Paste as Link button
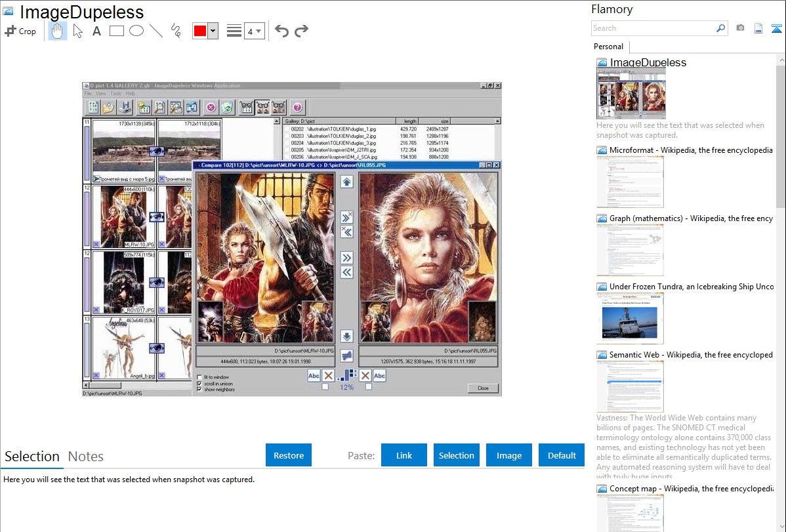This screenshot has width=786, height=532. 404,455
